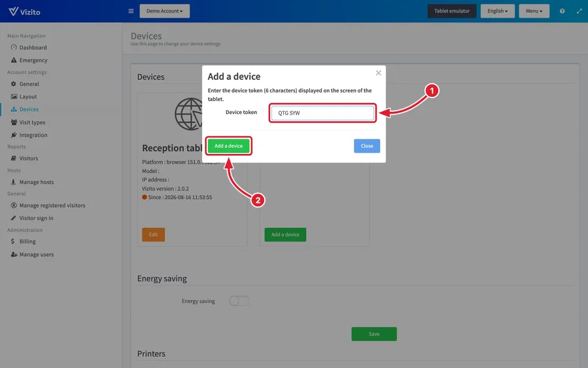This screenshot has height=368, width=588.
Task: Dismiss the dialog with the X icon
Action: point(379,73)
